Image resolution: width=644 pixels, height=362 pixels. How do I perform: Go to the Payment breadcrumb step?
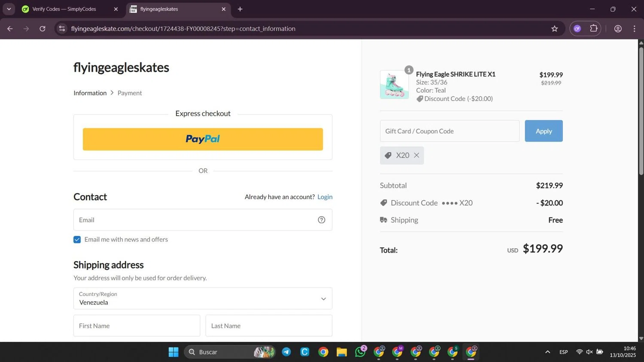pyautogui.click(x=130, y=93)
